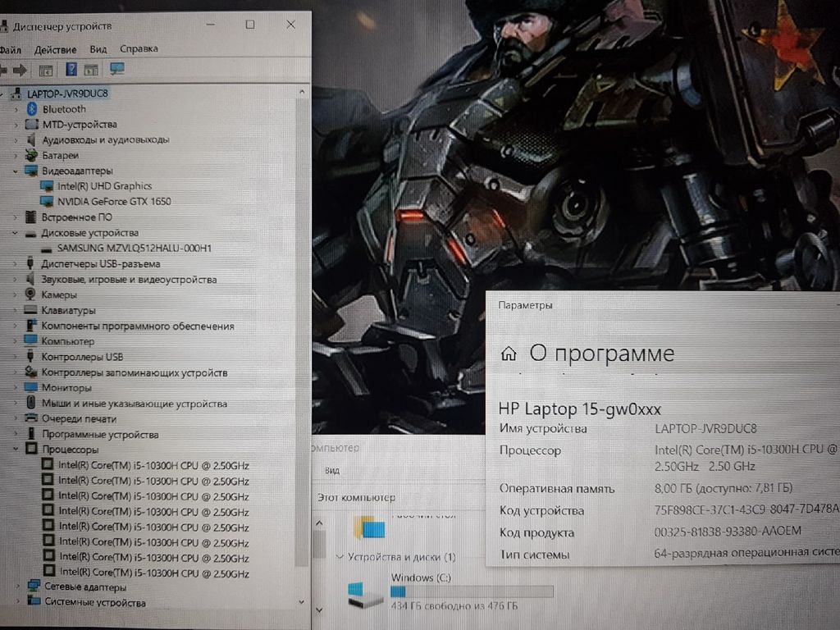
Task: Collapse the Видеоадаптеры category
Action: 16,171
